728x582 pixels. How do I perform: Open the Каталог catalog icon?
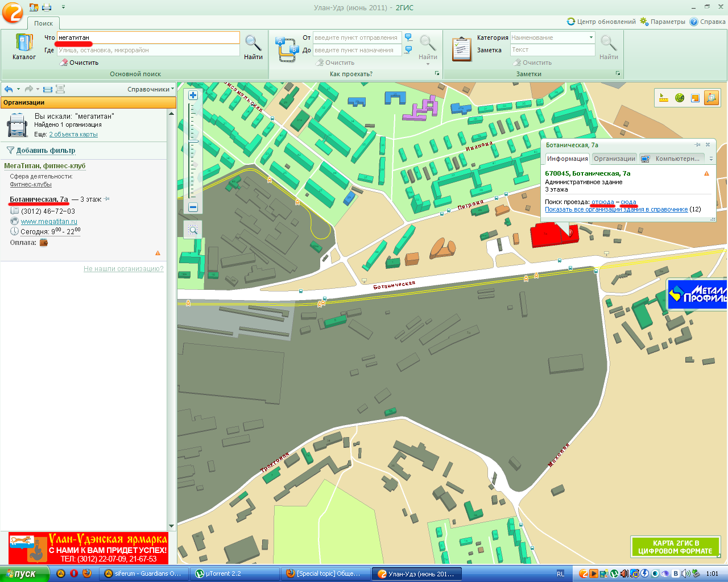tap(24, 47)
